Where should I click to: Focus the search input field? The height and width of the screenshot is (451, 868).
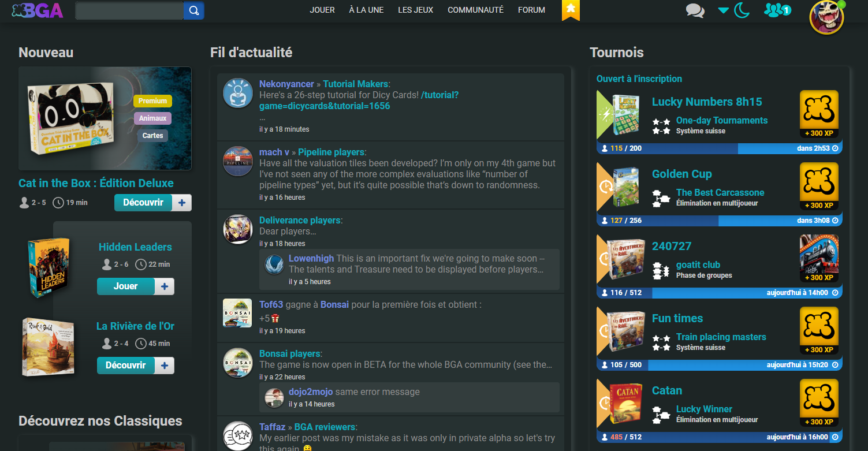click(129, 10)
